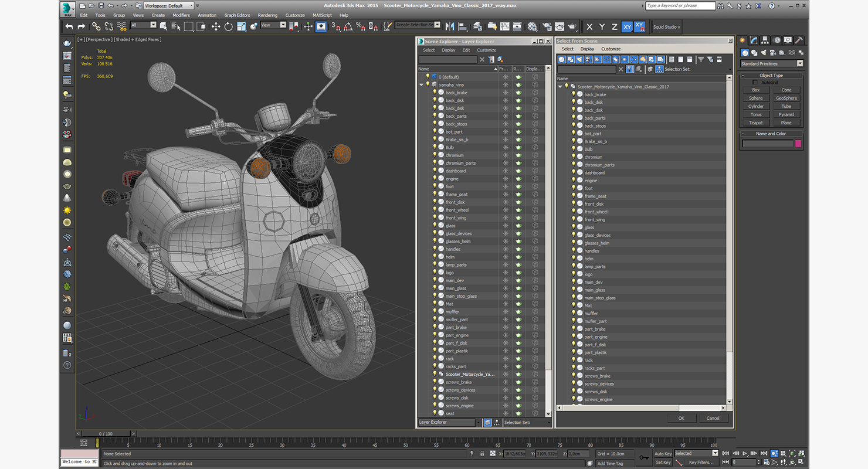Click Undo arrow in main toolbar
Viewport: 868px width, 469px height.
(x=69, y=26)
